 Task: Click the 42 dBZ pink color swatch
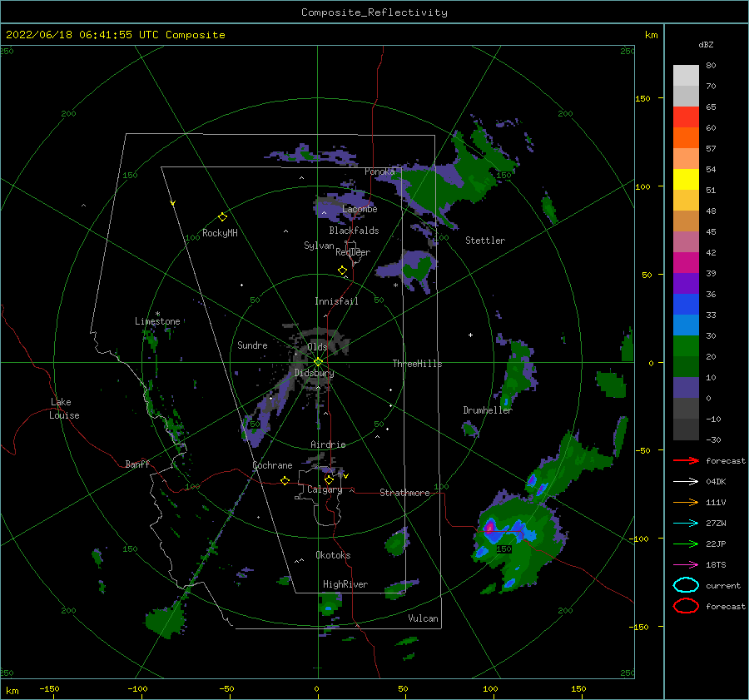click(x=686, y=241)
